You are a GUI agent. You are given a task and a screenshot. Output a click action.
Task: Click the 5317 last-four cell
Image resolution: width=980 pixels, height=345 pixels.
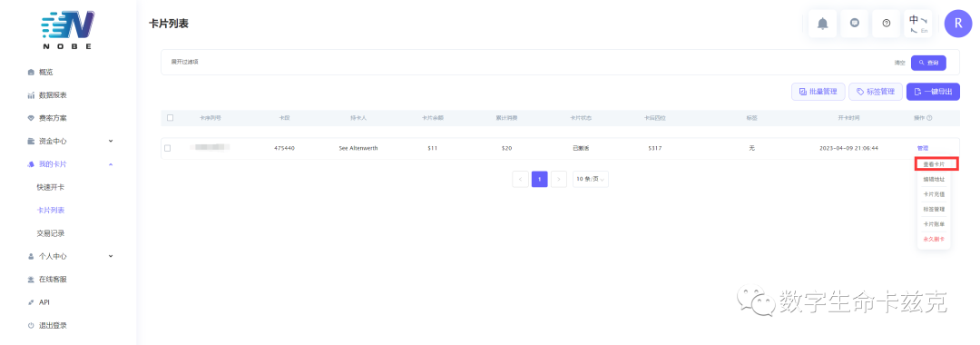(x=655, y=148)
